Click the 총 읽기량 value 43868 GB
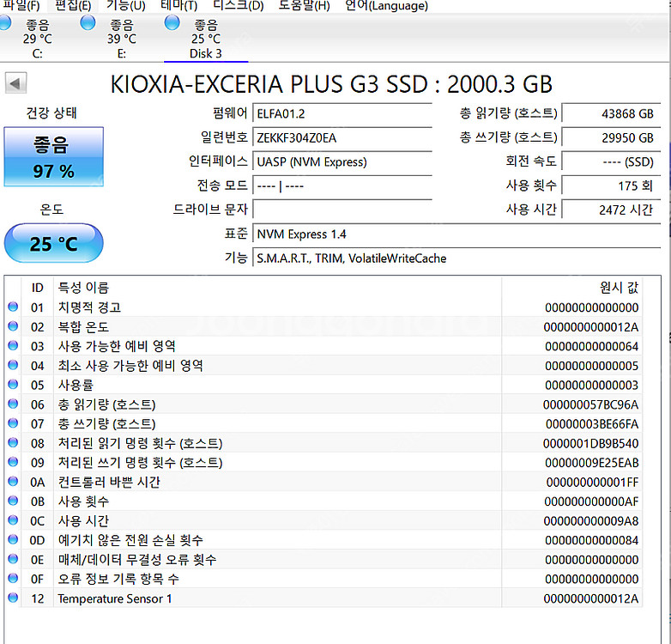Viewport: 671px width, 644px height. point(611,114)
